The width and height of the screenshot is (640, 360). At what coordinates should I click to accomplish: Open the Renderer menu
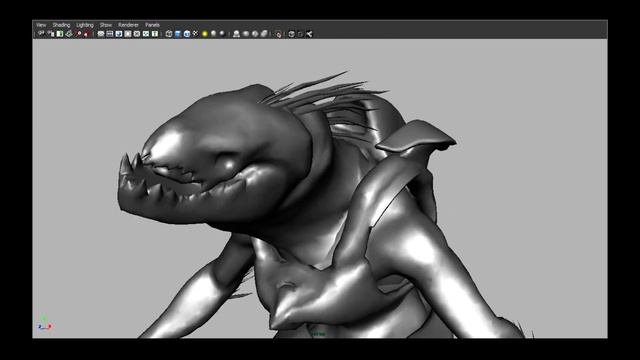point(128,25)
